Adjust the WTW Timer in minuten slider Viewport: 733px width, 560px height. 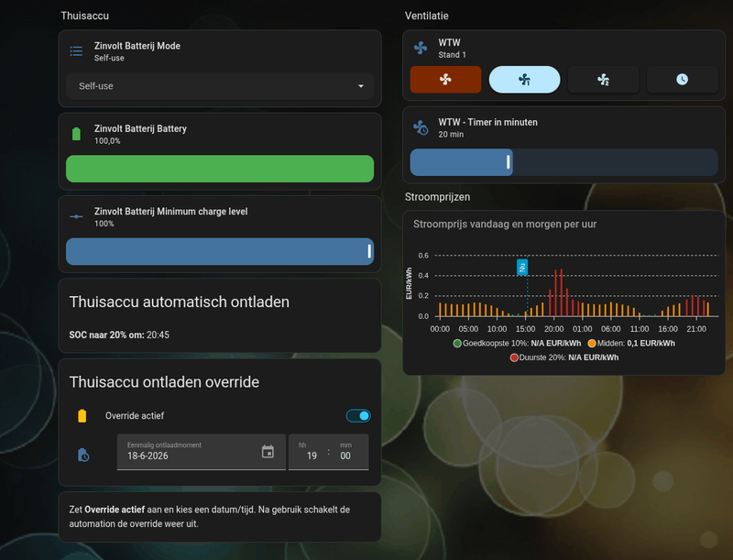click(563, 162)
